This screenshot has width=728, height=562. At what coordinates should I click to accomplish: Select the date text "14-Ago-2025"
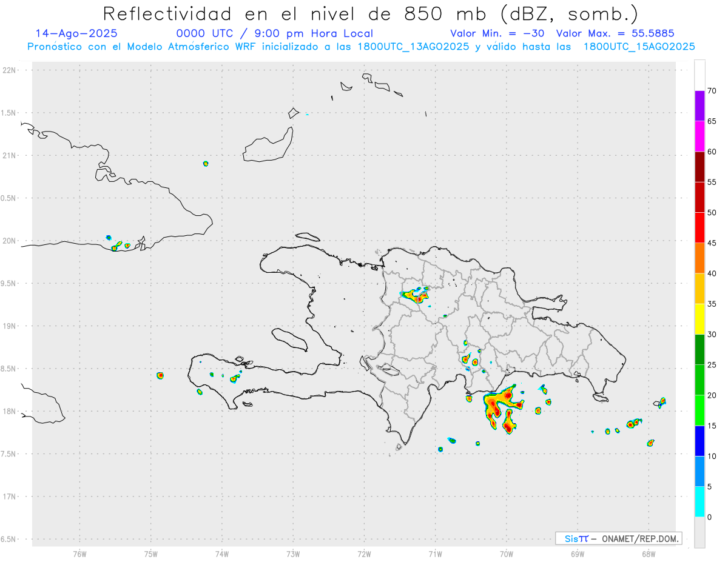[x=76, y=33]
